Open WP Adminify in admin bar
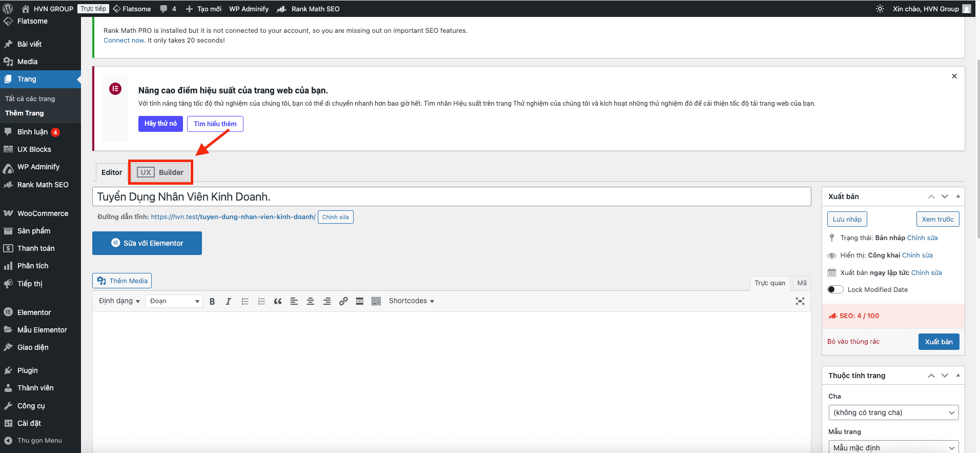This screenshot has width=980, height=453. (249, 9)
